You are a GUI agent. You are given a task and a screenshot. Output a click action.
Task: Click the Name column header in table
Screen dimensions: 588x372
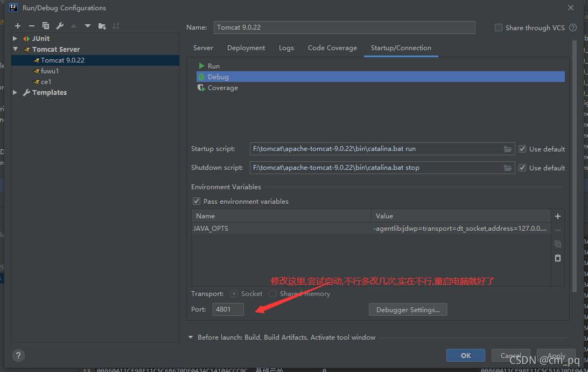(281, 216)
